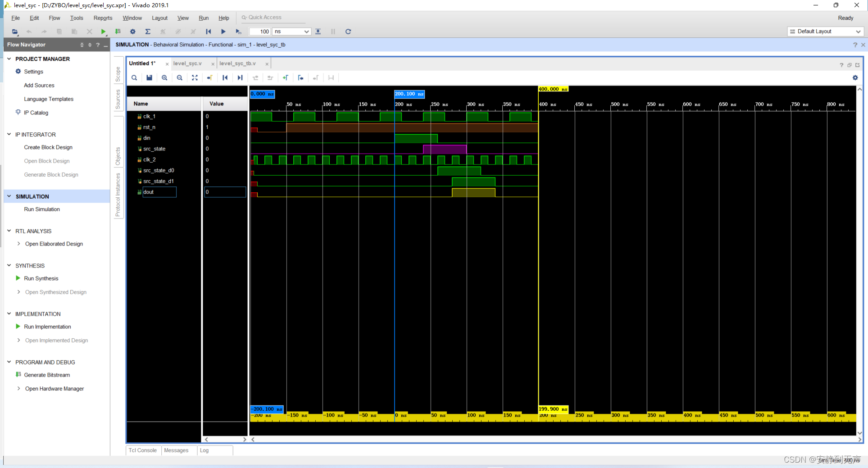Open IP Catalog

click(x=36, y=113)
